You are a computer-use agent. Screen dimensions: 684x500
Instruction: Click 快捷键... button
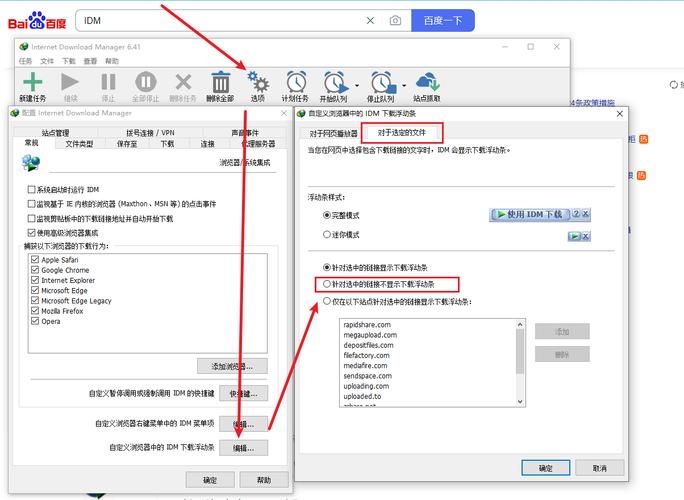tap(243, 394)
